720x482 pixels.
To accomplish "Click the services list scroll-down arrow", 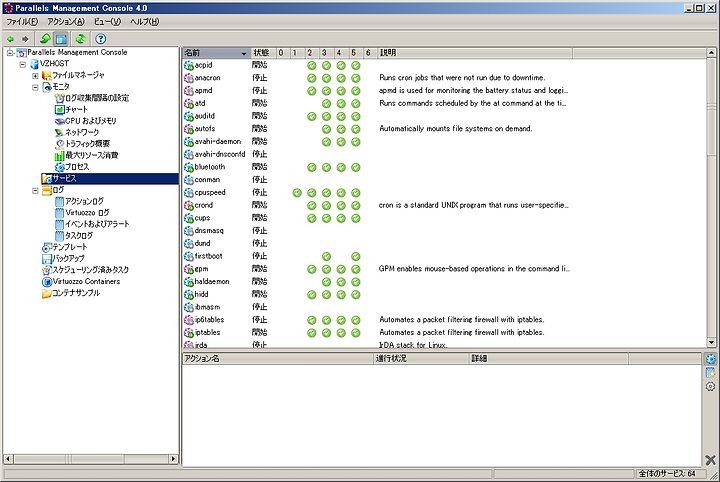I will click(x=711, y=342).
